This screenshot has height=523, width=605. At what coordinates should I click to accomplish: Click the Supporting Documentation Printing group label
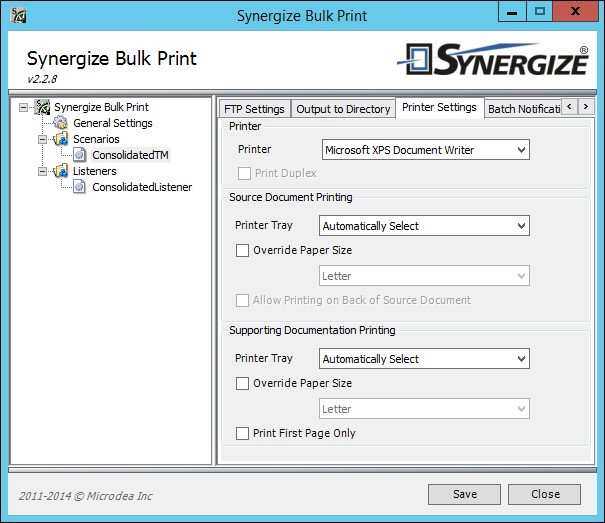[312, 330]
